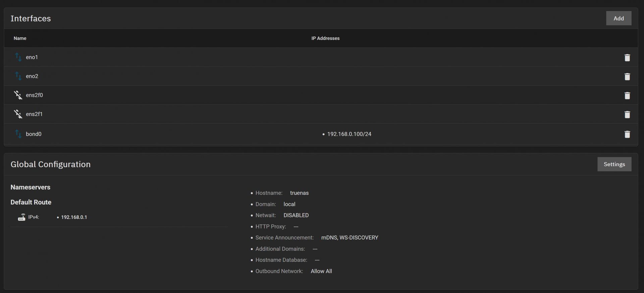Click the bond0 IP address 192.168.0.100/24
This screenshot has width=644, height=293.
point(349,134)
